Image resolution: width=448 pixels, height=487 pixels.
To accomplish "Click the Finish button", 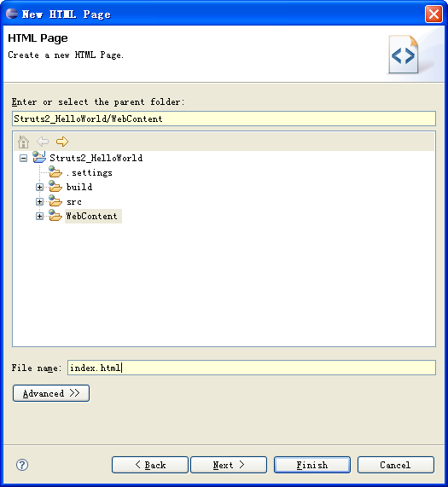I will click(x=312, y=465).
